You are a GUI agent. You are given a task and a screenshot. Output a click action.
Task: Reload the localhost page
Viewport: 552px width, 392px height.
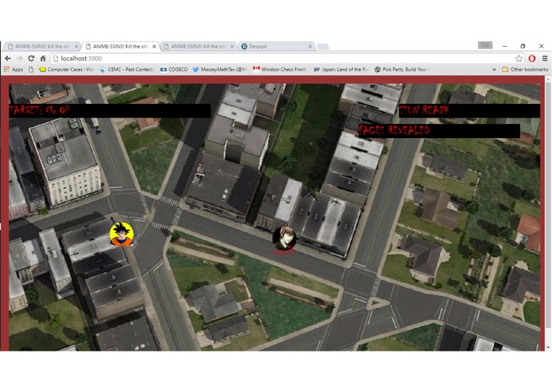(x=31, y=59)
